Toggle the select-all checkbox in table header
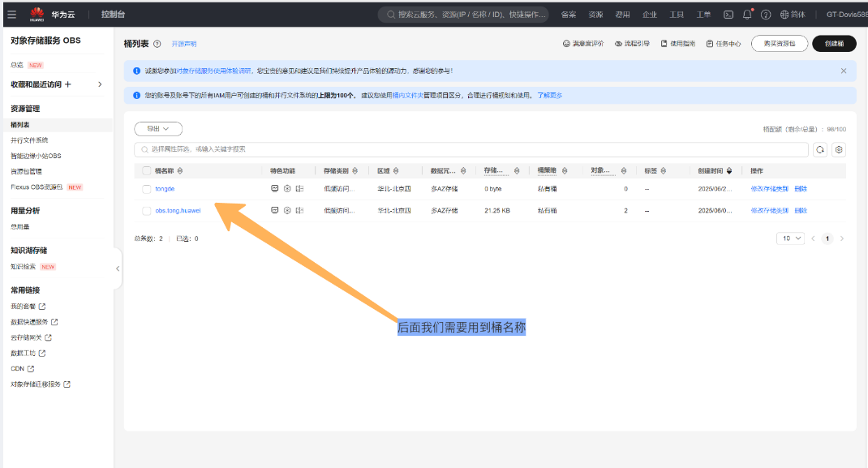Image resolution: width=868 pixels, height=468 pixels. pyautogui.click(x=147, y=171)
